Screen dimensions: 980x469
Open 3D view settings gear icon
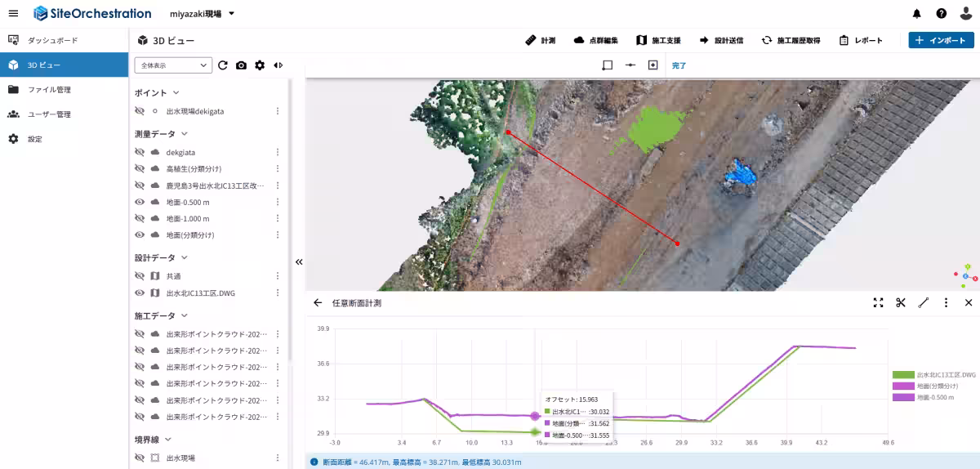pos(260,65)
